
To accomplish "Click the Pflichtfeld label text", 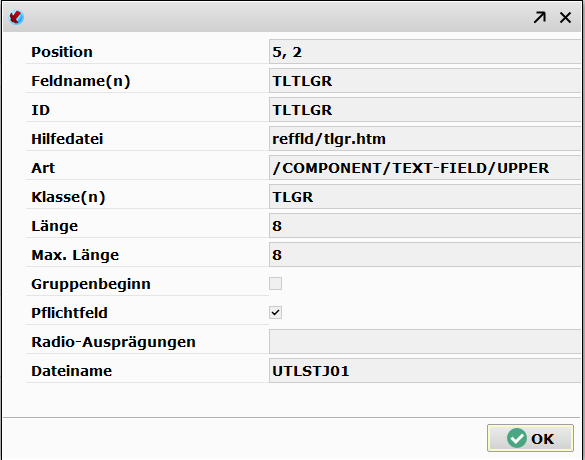I will (69, 313).
